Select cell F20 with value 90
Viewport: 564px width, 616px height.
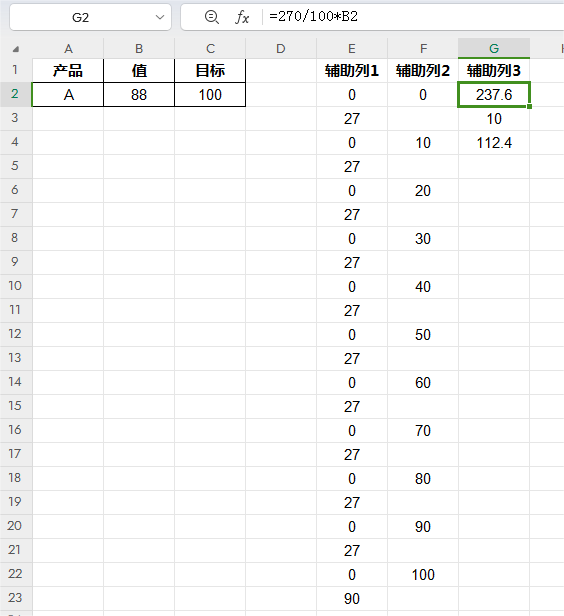click(423, 526)
